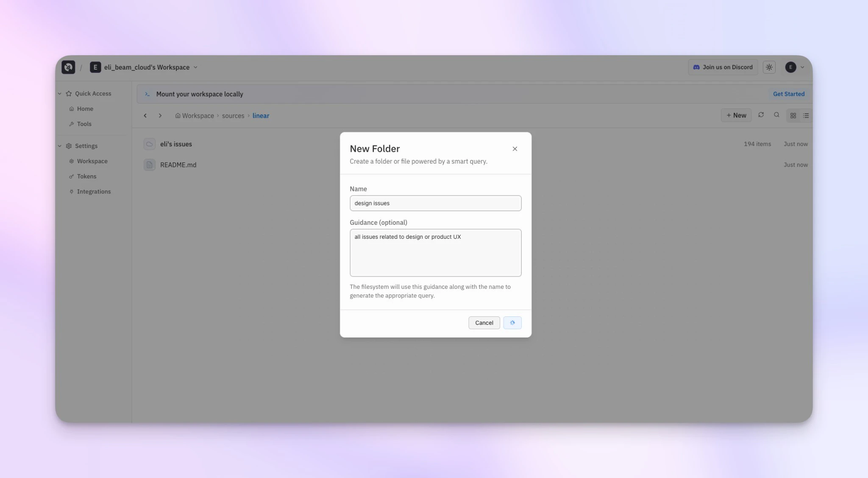Click the Get Started link

tap(788, 94)
